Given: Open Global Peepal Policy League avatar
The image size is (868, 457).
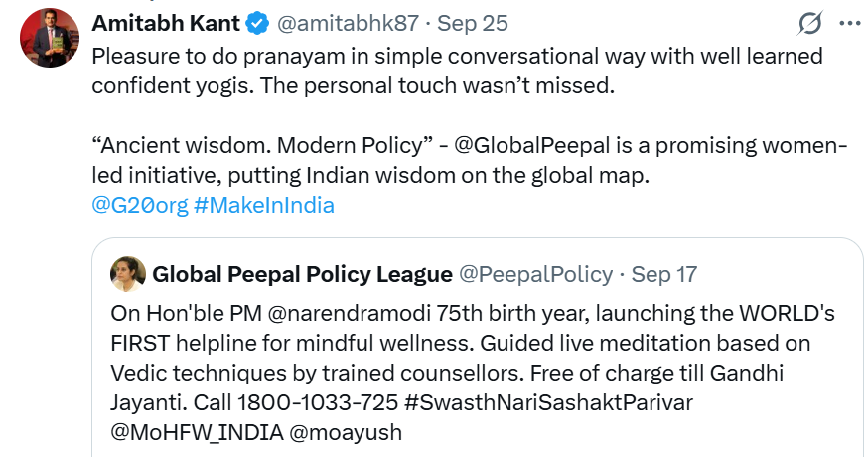Looking at the screenshot, I should [x=128, y=273].
